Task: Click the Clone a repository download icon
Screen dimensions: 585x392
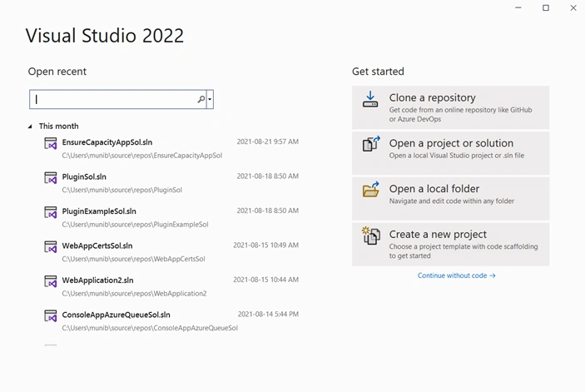Action: point(370,99)
